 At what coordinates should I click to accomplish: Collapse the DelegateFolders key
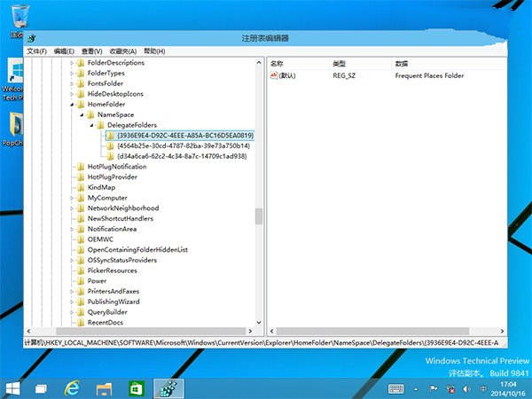pyautogui.click(x=91, y=125)
